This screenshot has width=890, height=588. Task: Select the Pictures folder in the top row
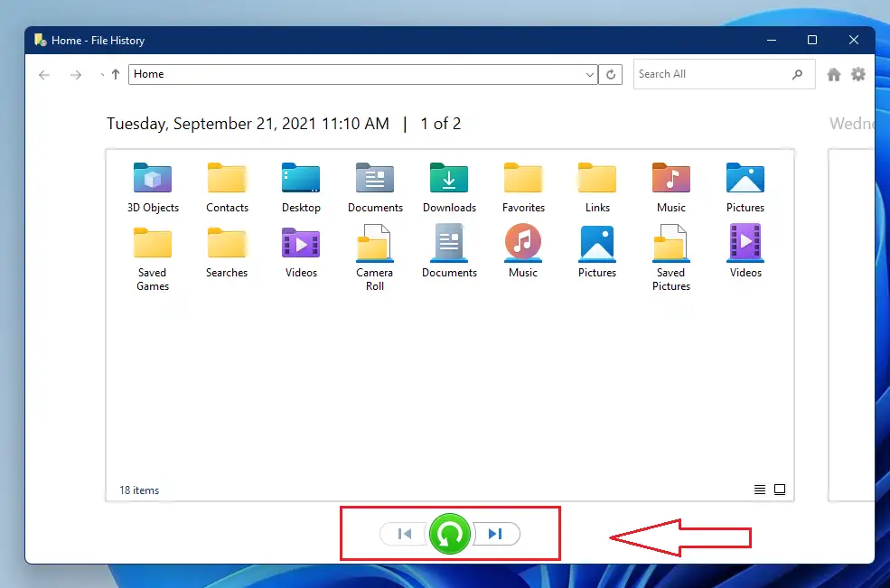point(745,187)
